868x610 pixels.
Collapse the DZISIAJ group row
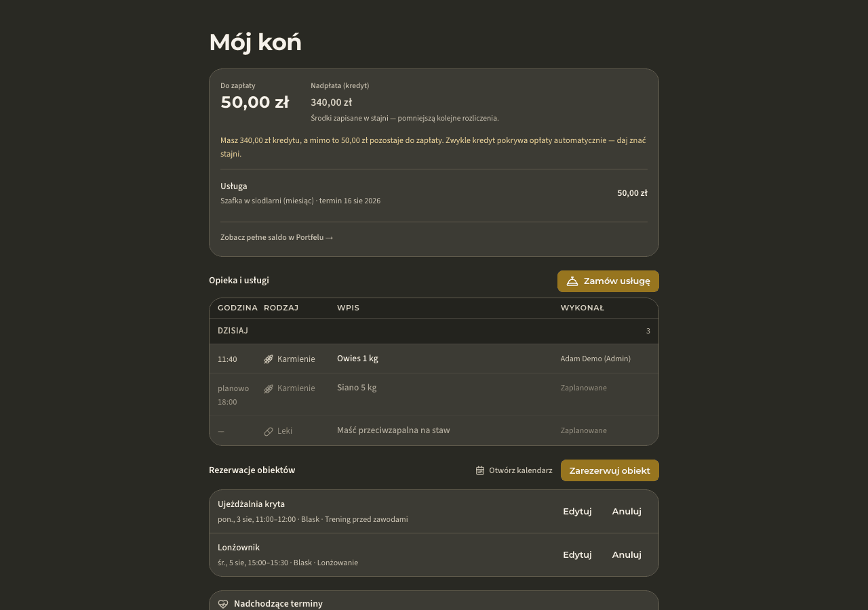tap(434, 331)
